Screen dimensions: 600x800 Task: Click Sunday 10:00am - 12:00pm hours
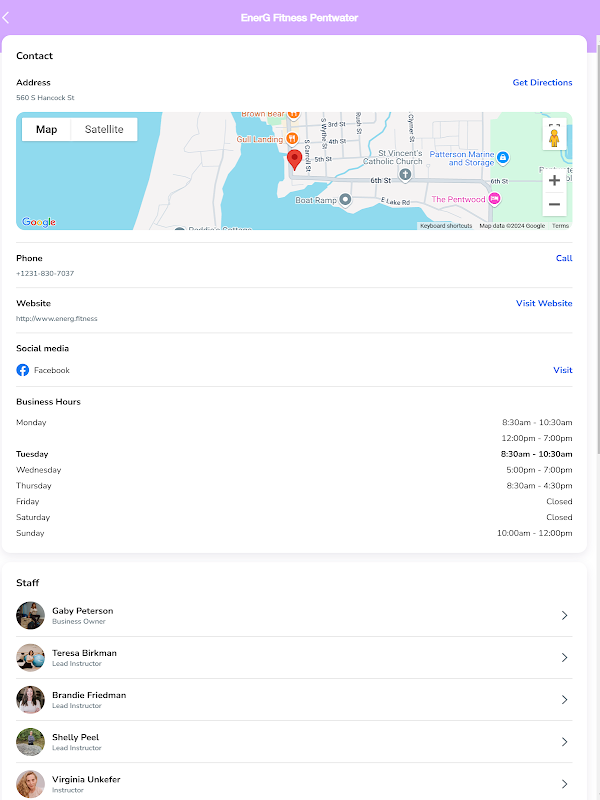535,533
